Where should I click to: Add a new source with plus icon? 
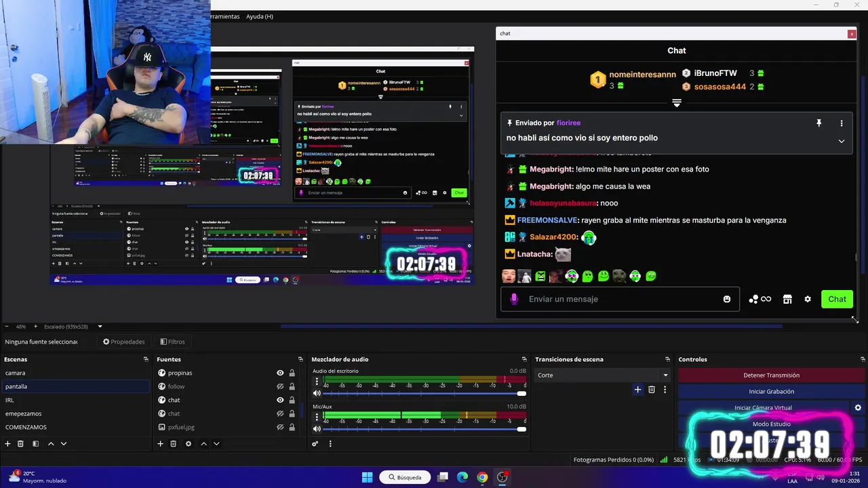pyautogui.click(x=160, y=444)
